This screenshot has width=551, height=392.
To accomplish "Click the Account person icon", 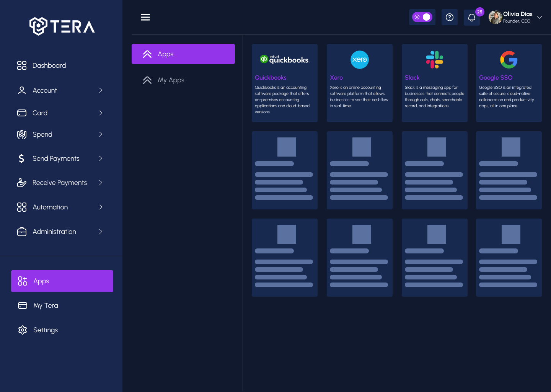I will coord(22,90).
